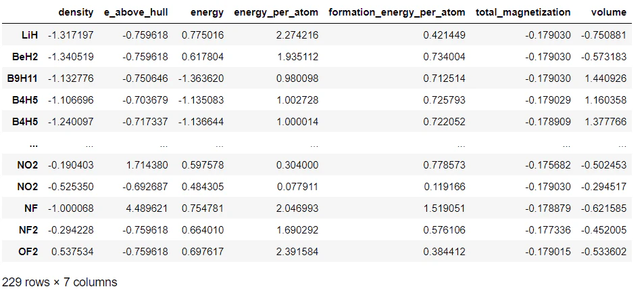Click the LiH row label
The image size is (644, 289).
coord(30,35)
